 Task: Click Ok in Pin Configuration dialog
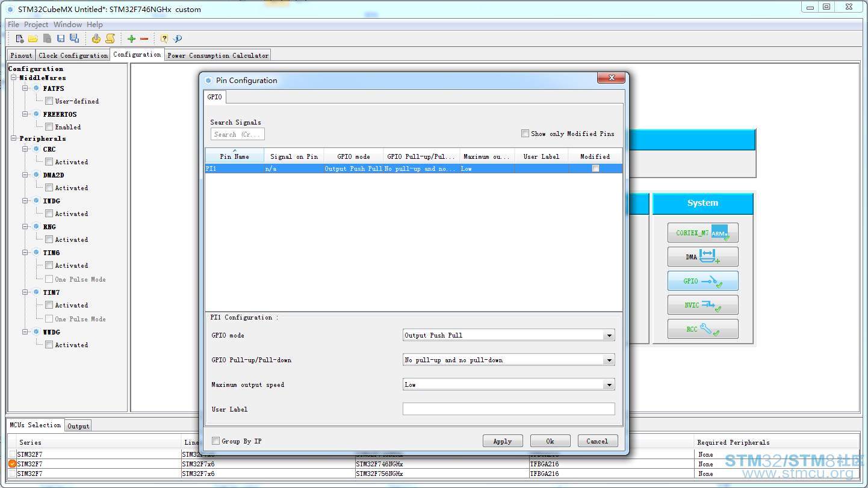coord(550,441)
